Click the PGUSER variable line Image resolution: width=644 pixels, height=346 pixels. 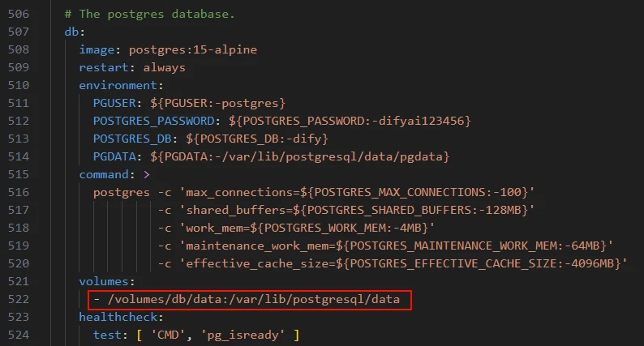click(x=189, y=103)
